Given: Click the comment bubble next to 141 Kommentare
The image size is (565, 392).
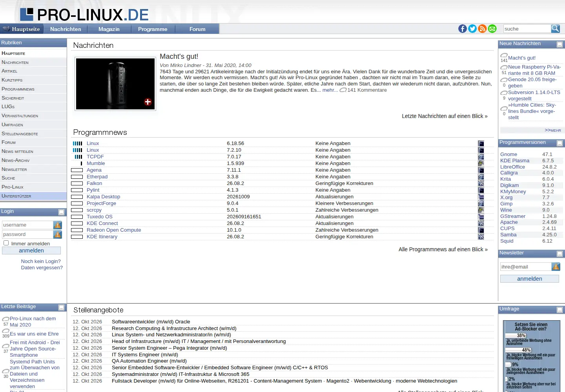Looking at the screenshot, I should (343, 90).
